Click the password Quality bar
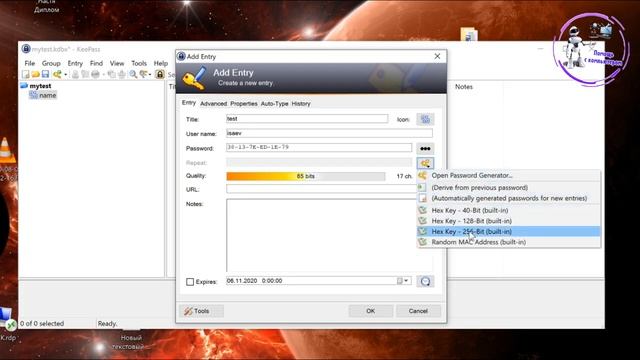The image size is (640, 360). pyautogui.click(x=306, y=176)
